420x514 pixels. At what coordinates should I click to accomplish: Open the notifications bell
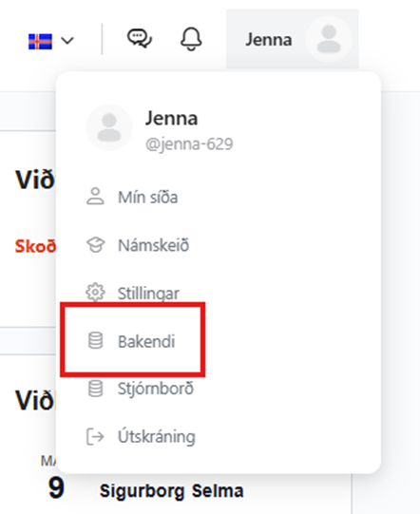[x=191, y=39]
